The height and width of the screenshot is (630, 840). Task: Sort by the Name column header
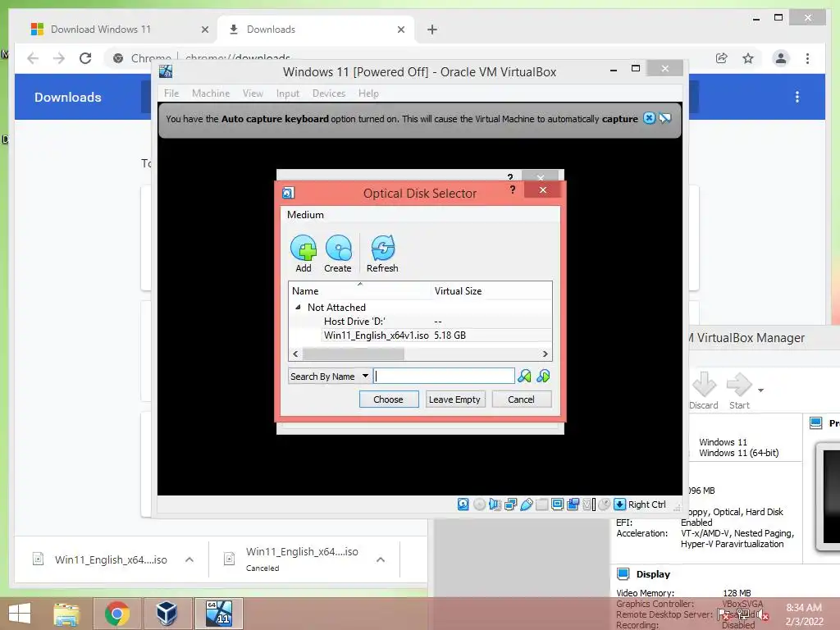tap(360, 291)
